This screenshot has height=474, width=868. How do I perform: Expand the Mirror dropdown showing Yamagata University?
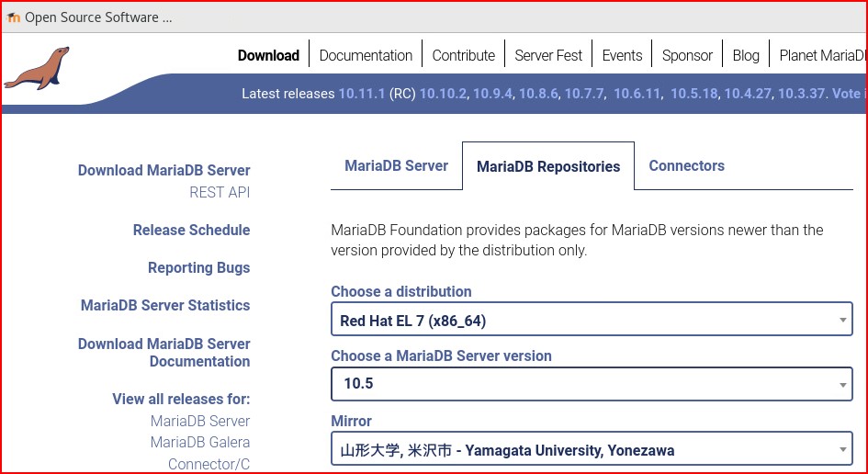(x=592, y=448)
